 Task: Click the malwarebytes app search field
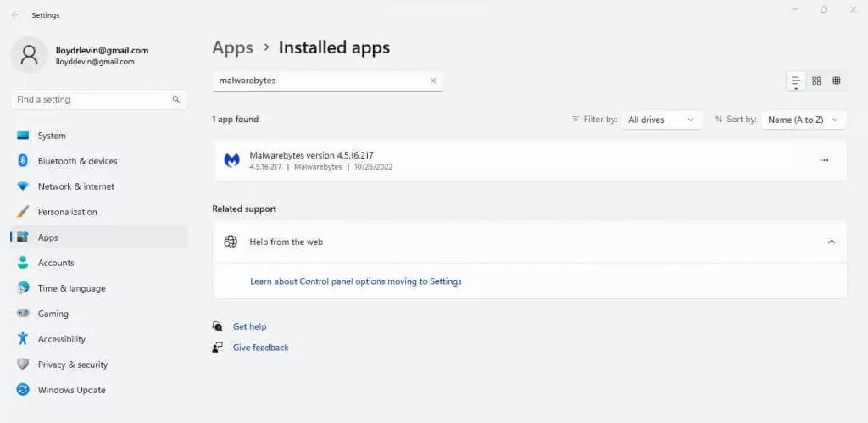tap(328, 81)
